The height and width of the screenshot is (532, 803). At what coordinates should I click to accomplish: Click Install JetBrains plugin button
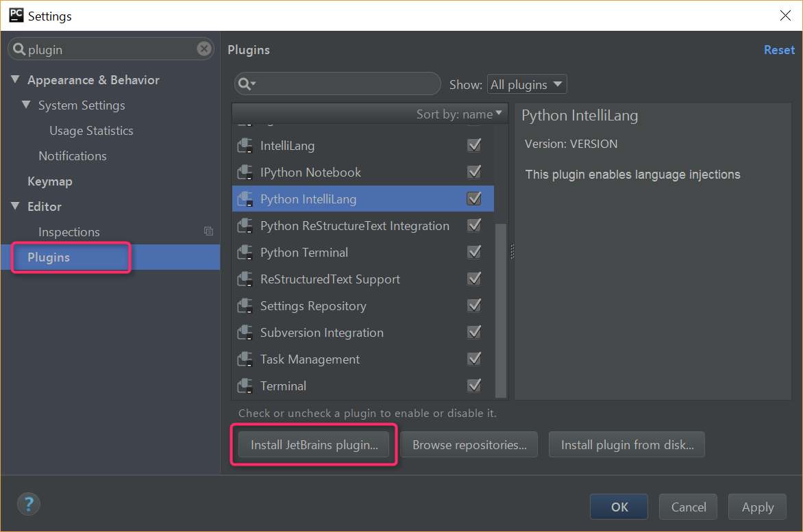click(x=314, y=445)
